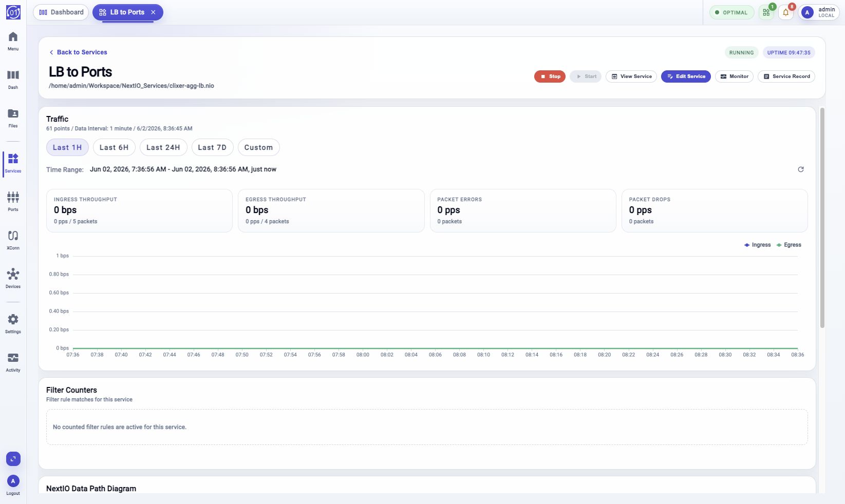
Task: Click the disabled Start button
Action: tap(586, 76)
